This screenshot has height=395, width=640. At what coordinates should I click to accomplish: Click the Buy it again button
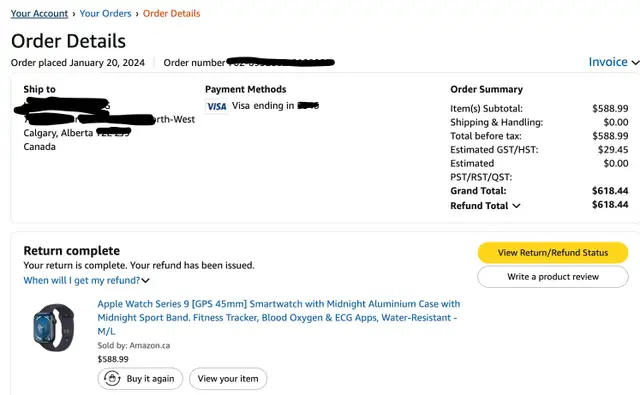click(x=140, y=379)
